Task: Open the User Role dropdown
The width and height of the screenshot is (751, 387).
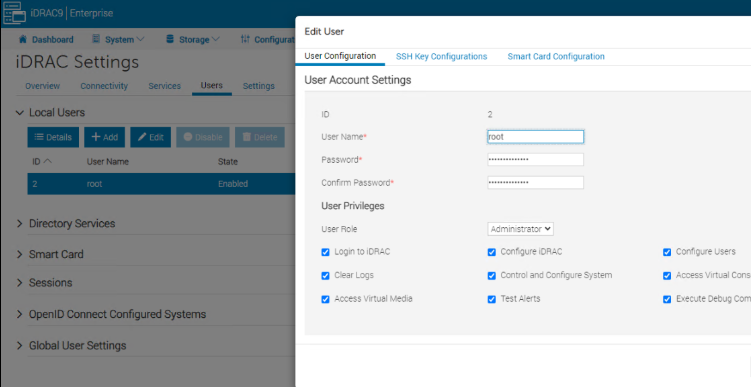Action: [521, 229]
